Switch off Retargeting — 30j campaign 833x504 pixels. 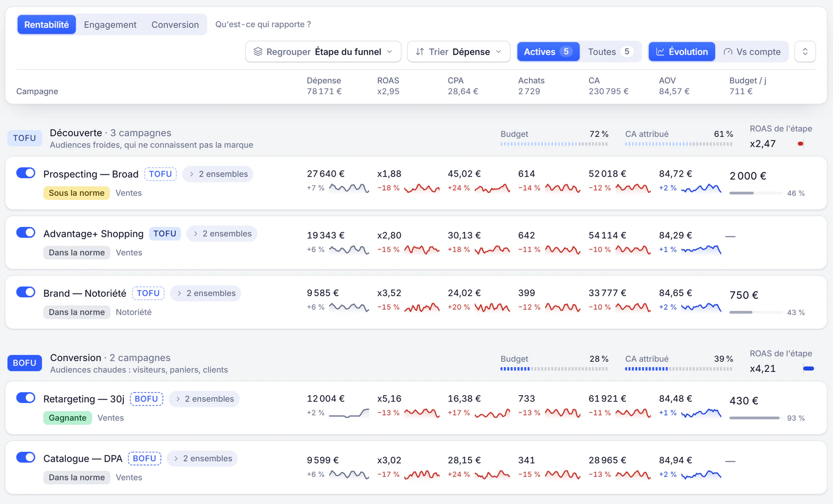(26, 398)
